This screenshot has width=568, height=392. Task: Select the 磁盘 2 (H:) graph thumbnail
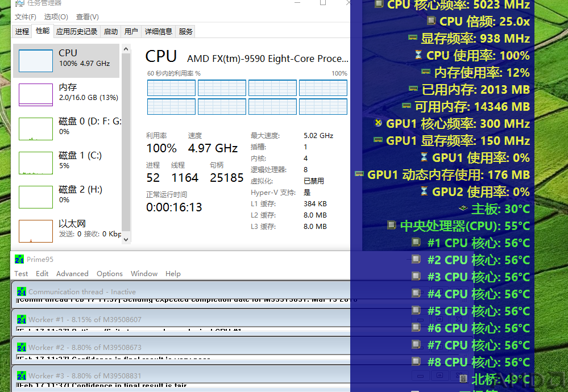coord(35,197)
